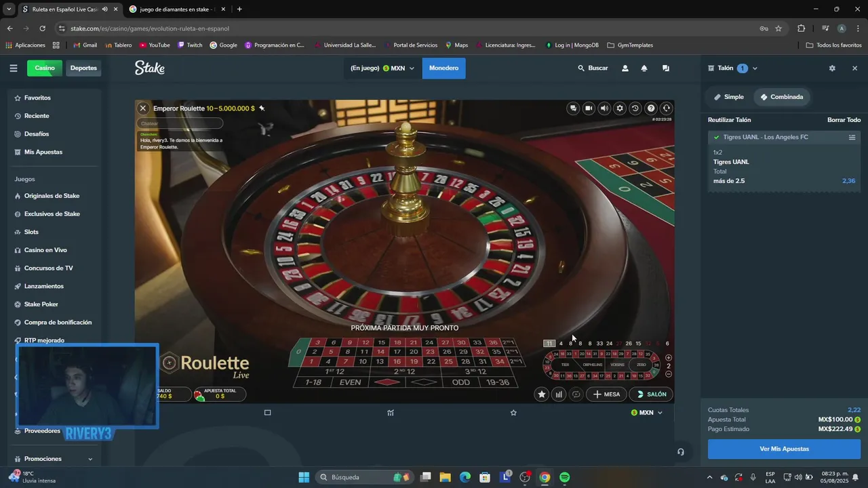Open Buscar search

[x=593, y=68]
